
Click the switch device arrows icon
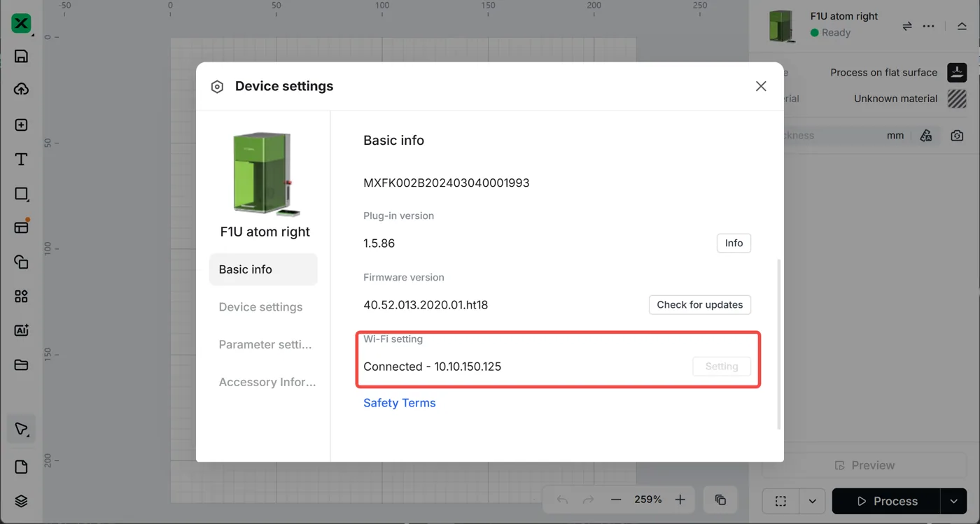[907, 26]
